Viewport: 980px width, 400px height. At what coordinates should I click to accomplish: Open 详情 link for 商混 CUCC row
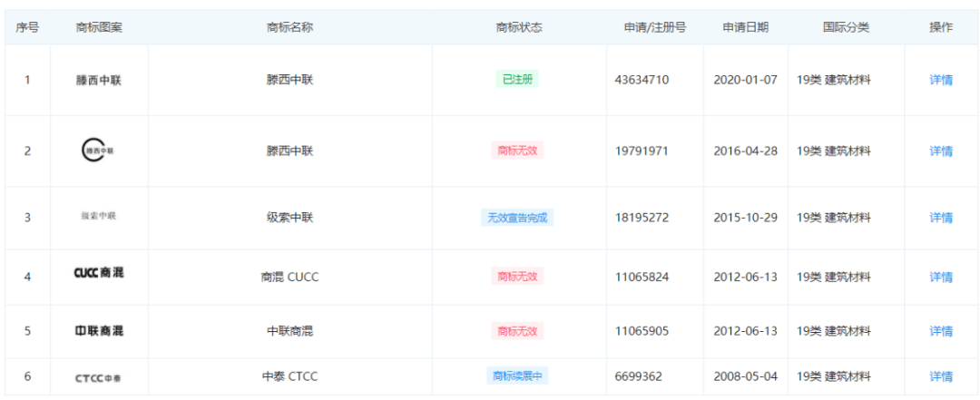coord(941,277)
